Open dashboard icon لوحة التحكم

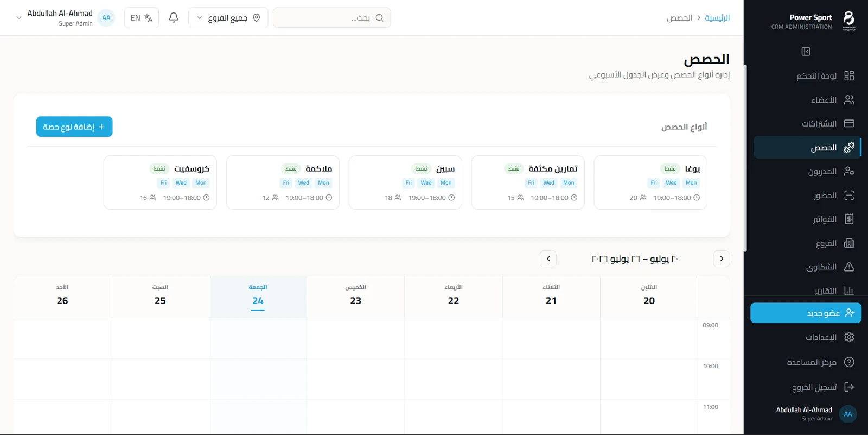click(x=849, y=75)
